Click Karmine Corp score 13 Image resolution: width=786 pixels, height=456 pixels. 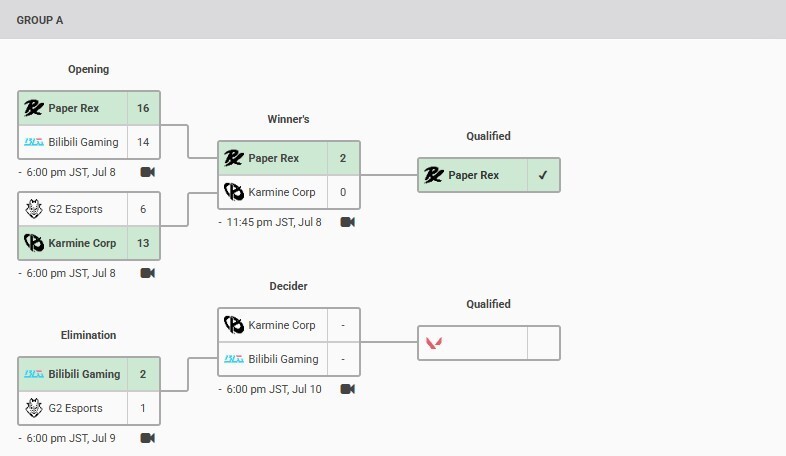tap(143, 243)
